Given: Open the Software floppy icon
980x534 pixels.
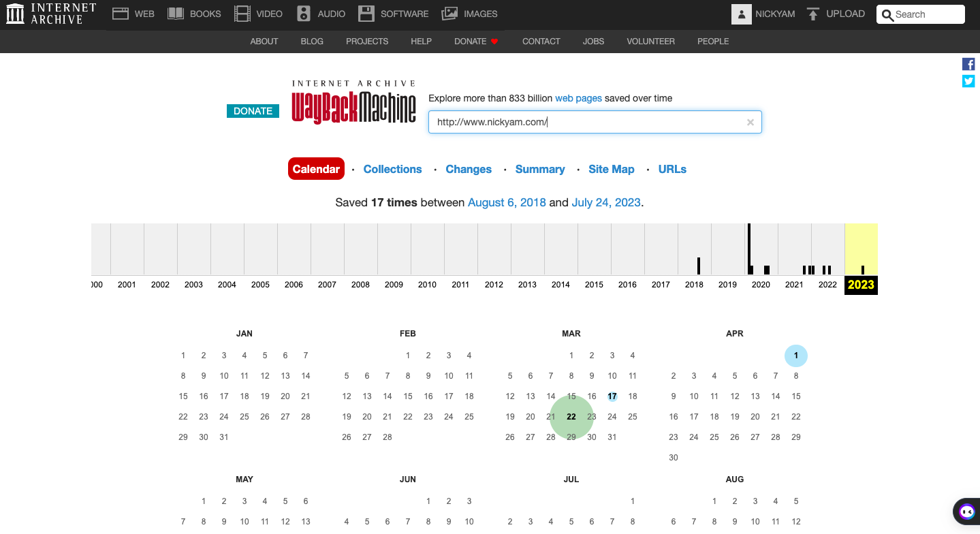Looking at the screenshot, I should [x=366, y=14].
